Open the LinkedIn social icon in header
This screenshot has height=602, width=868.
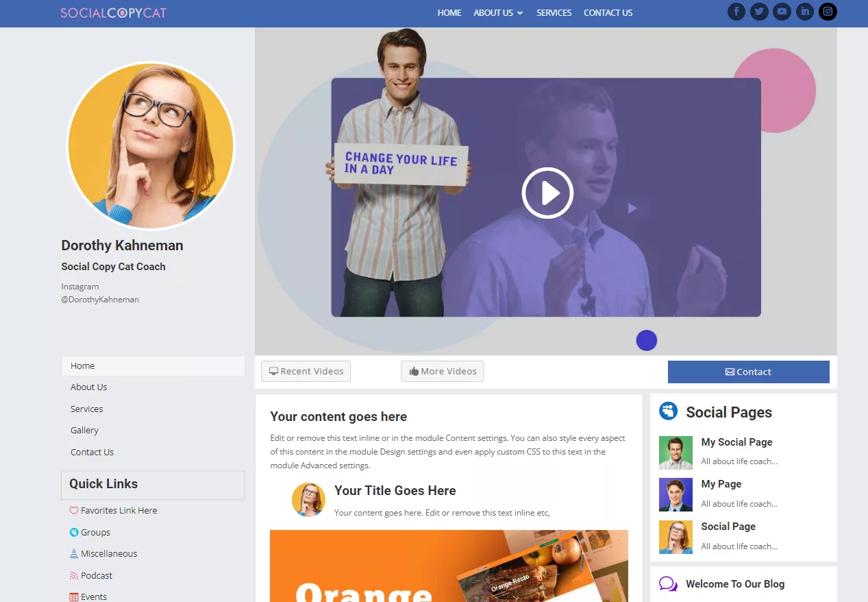point(805,12)
